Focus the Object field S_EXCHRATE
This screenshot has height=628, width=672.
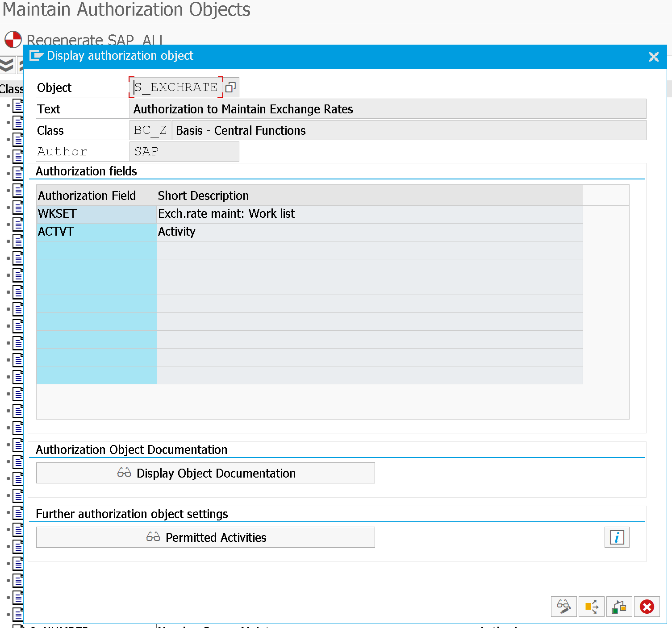pyautogui.click(x=176, y=87)
